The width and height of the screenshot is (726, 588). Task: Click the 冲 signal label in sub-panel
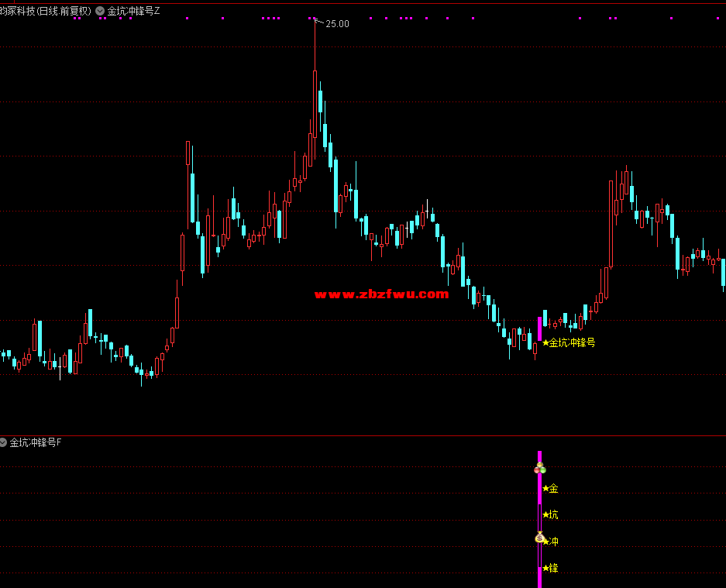pyautogui.click(x=553, y=542)
